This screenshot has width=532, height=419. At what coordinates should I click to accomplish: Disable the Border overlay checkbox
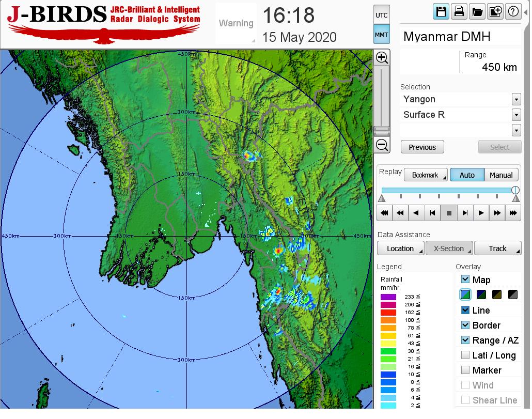[x=465, y=325]
